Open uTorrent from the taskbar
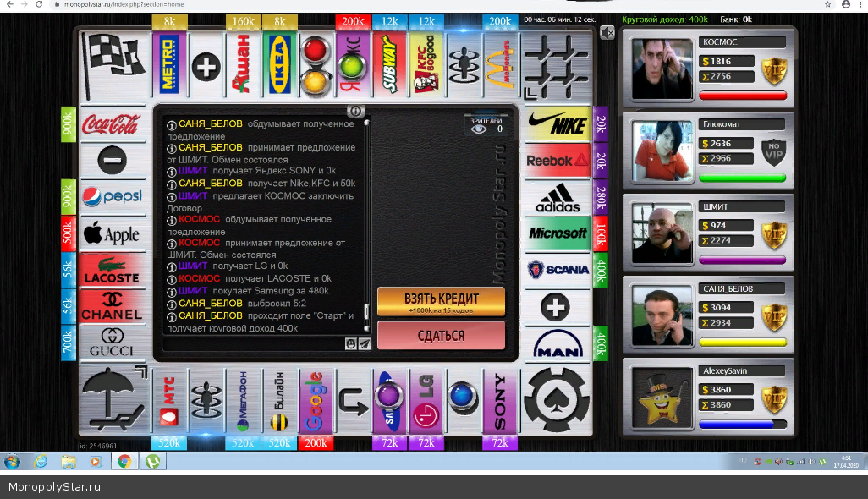The width and height of the screenshot is (868, 499). pyautogui.click(x=153, y=461)
